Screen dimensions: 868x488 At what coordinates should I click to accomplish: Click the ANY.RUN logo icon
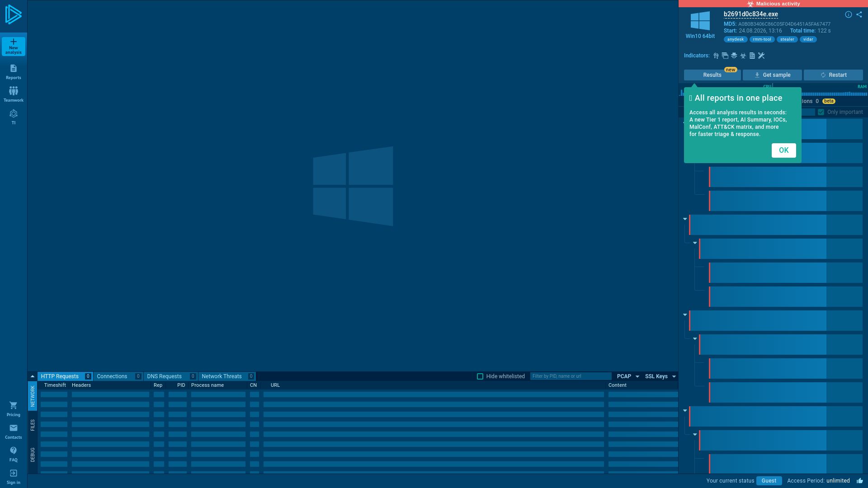click(x=13, y=14)
